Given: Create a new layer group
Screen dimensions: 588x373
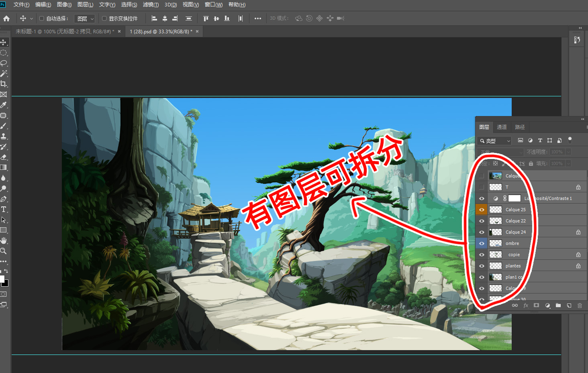Looking at the screenshot, I should (x=558, y=306).
